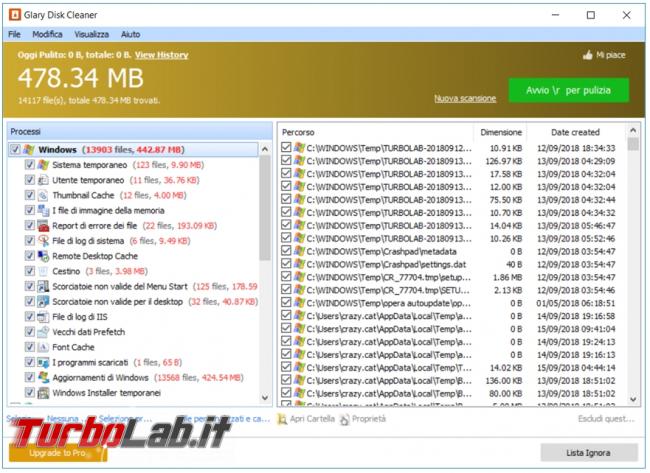Viewport: 650px width, 473px height.
Task: Select the 136.00 KB file row
Action: tap(453, 381)
